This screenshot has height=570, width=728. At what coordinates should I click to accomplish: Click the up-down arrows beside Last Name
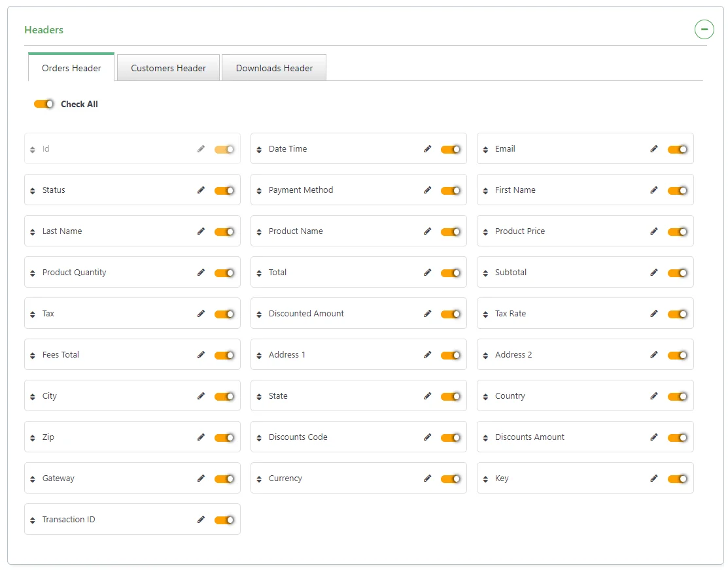[33, 232]
